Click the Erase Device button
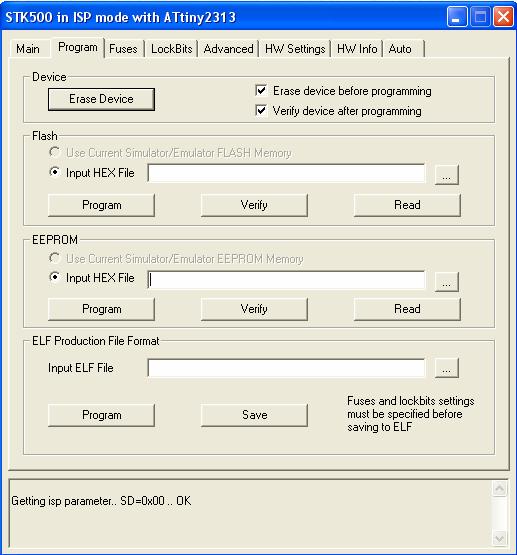The image size is (517, 555). point(101,99)
